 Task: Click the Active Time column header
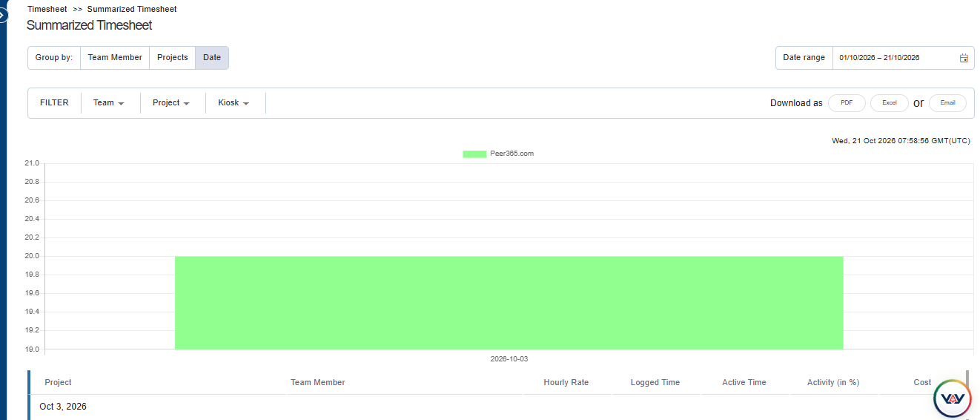click(744, 383)
